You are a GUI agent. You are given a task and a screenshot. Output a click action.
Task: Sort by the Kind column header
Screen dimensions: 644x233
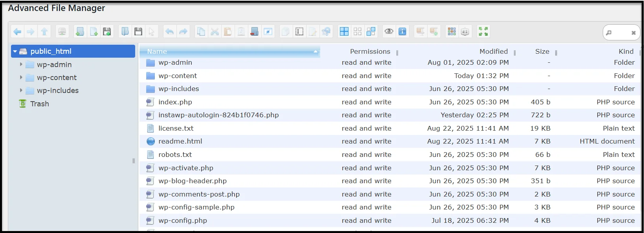pyautogui.click(x=626, y=51)
